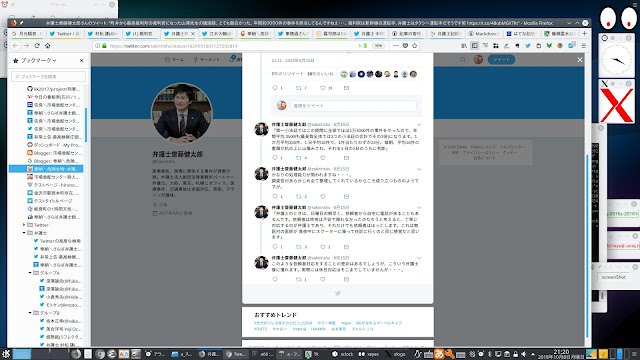Click the Japanese input あ tray icon
The height and width of the screenshot is (360, 640).
439,354
